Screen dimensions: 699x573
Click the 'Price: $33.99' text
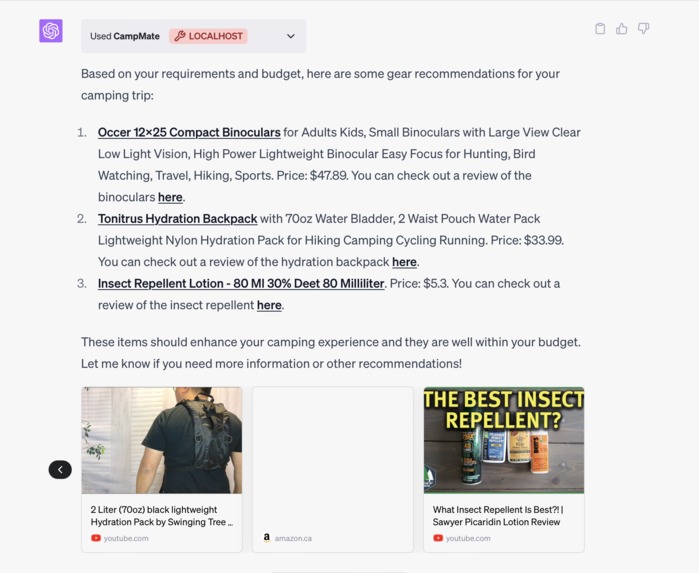coord(527,240)
